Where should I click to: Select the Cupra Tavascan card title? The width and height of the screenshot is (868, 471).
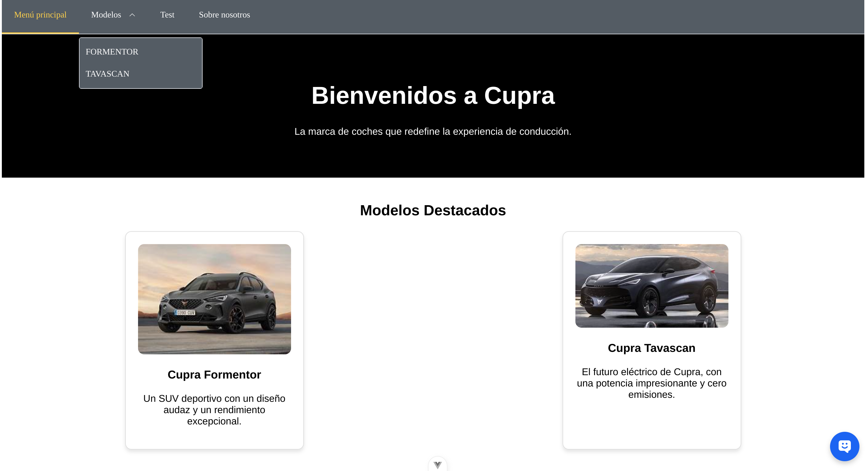[x=651, y=348]
